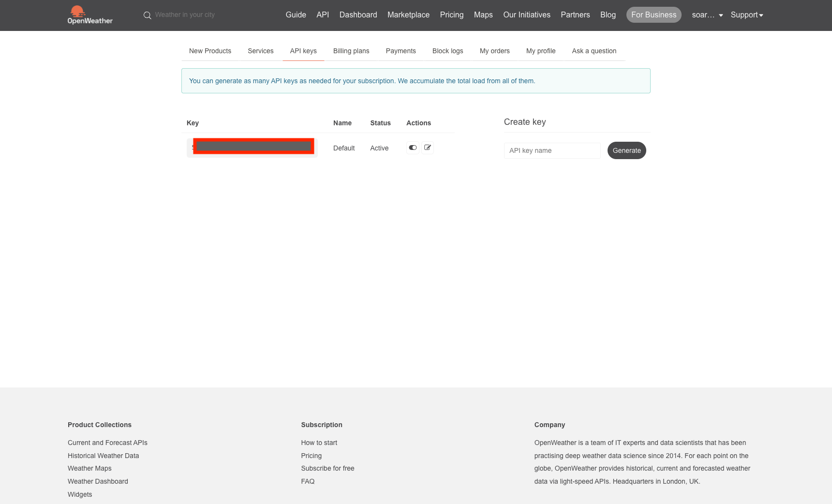Toggle the Default API key status switch

click(413, 148)
